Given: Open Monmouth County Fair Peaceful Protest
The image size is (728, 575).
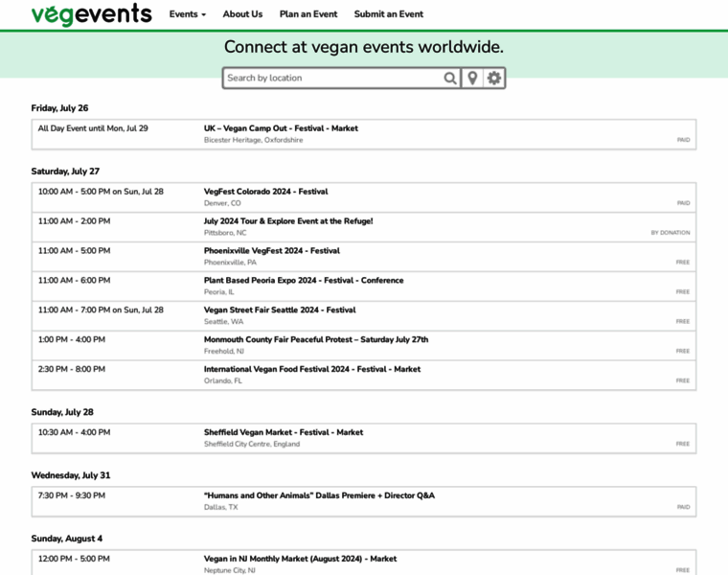Looking at the screenshot, I should point(316,339).
